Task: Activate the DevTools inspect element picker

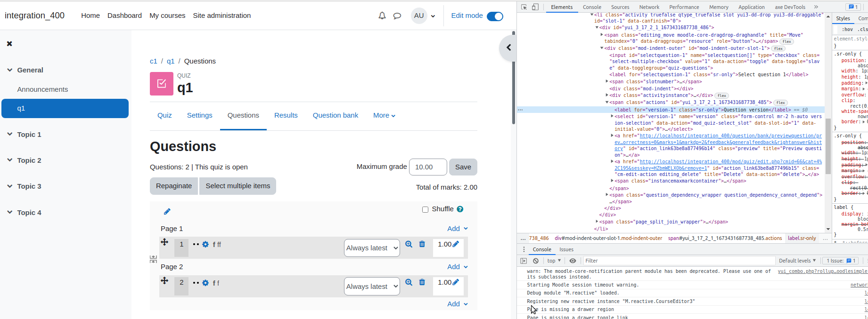Action: [x=524, y=7]
